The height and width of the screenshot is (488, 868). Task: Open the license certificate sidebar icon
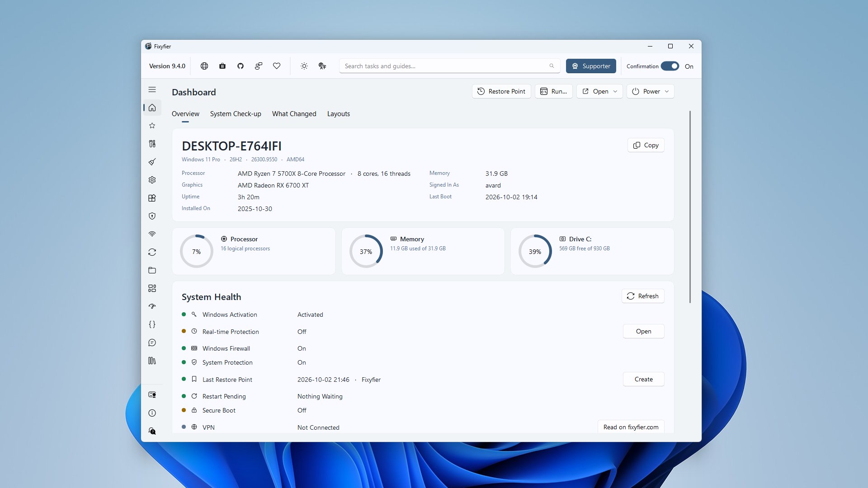click(x=152, y=395)
